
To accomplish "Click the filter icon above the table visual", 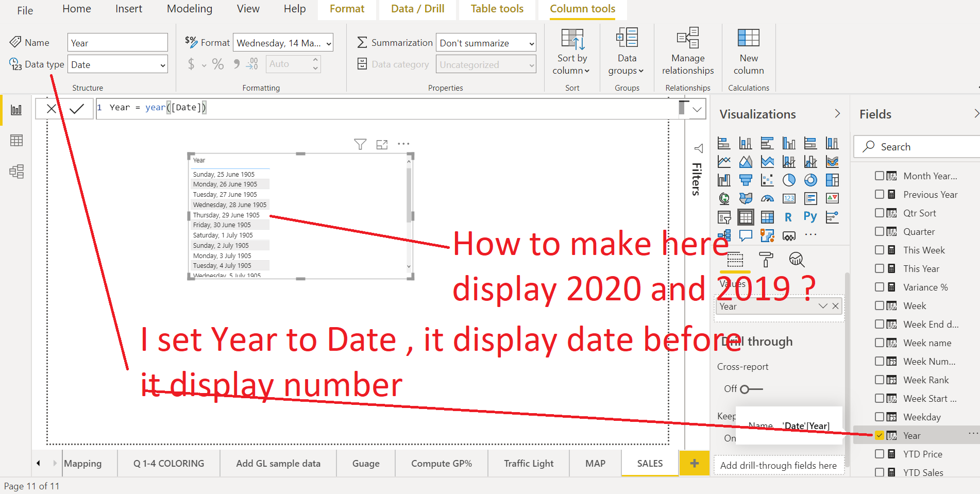I will [360, 144].
